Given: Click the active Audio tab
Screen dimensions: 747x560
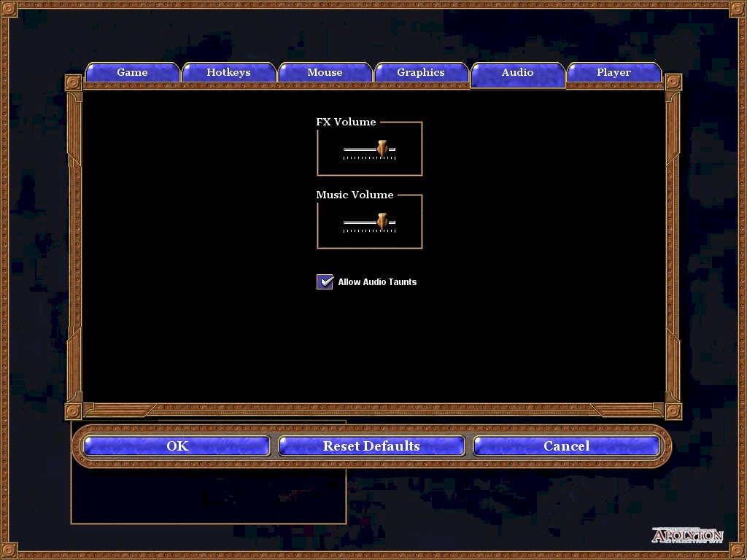Looking at the screenshot, I should (x=517, y=74).
